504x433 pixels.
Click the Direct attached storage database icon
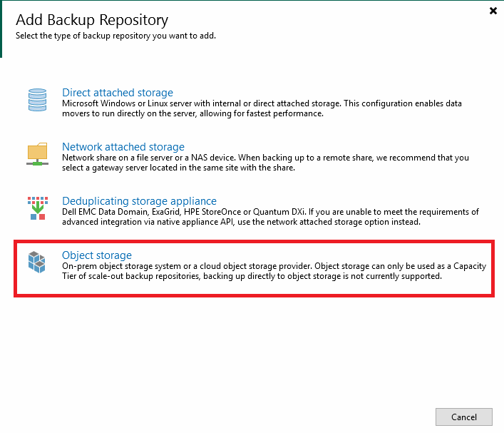click(37, 100)
